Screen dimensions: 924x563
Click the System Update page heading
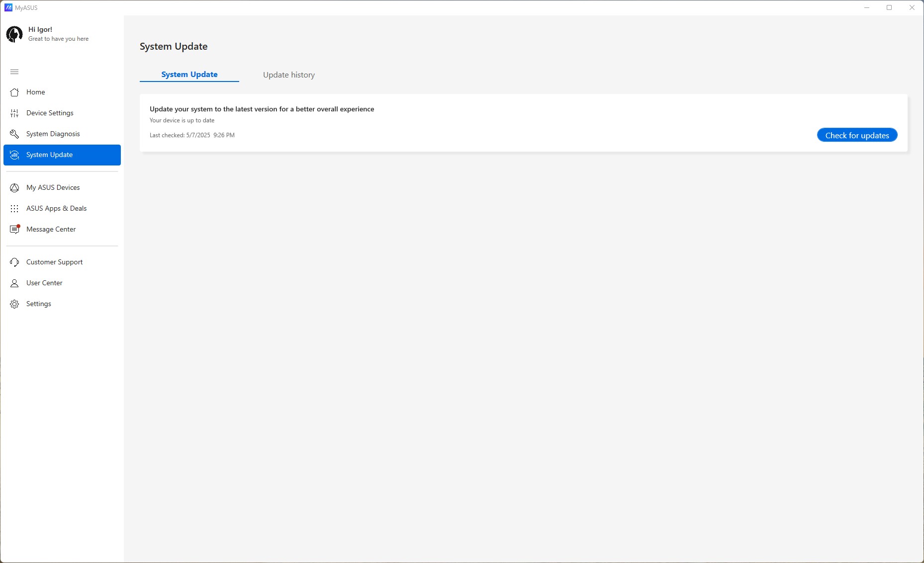tap(174, 46)
